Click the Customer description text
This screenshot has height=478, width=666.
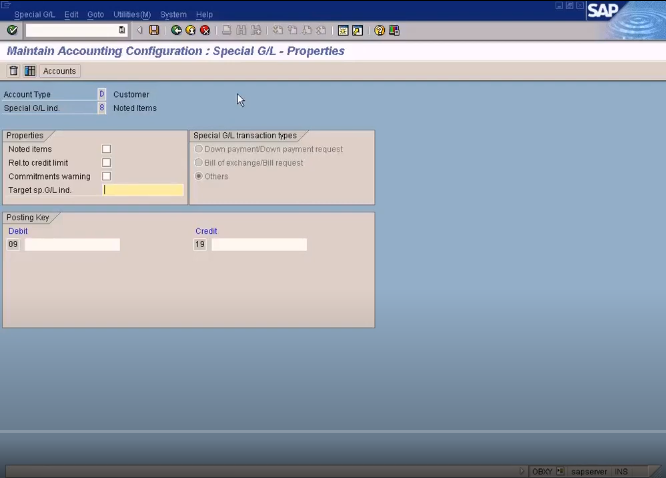point(131,94)
